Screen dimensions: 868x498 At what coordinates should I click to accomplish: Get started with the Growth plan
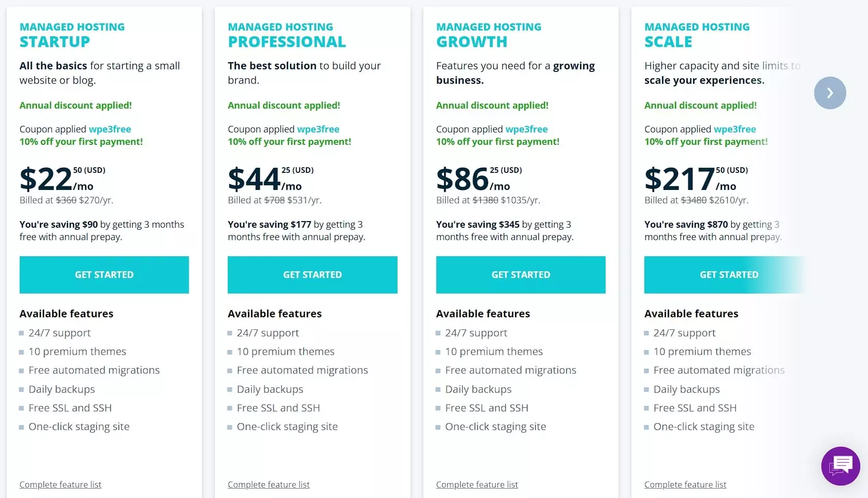coord(521,275)
